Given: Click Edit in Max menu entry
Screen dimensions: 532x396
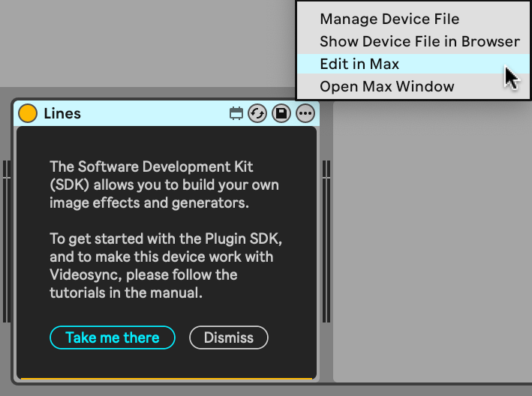Looking at the screenshot, I should pos(359,64).
